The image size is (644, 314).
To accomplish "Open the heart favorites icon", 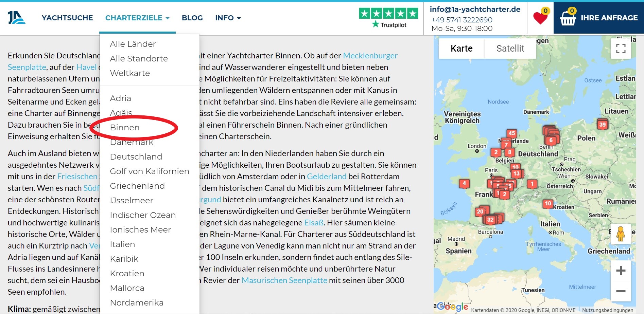I will [540, 18].
